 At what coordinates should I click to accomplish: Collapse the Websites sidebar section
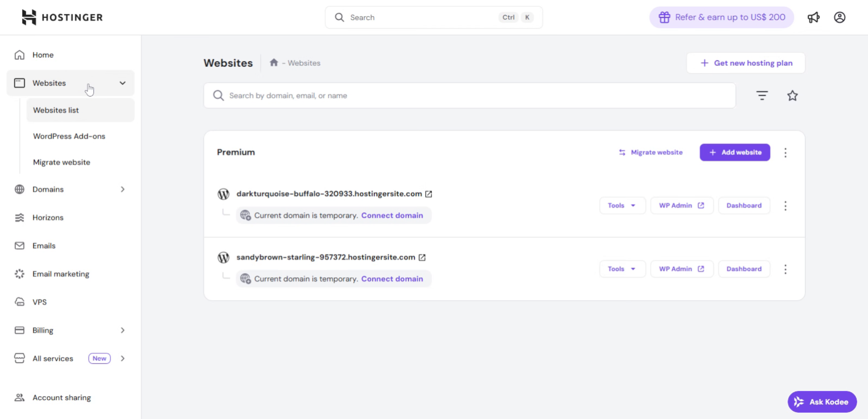(x=123, y=83)
